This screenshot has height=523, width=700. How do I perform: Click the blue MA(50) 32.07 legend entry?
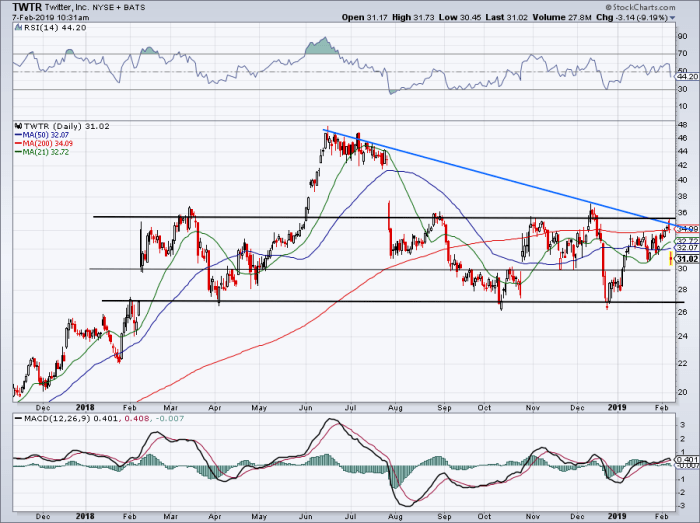[x=41, y=135]
